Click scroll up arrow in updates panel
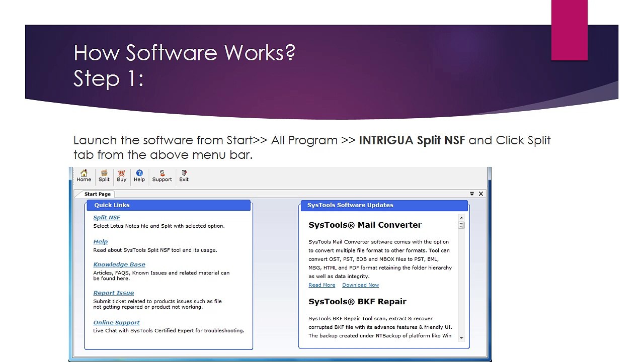Viewport: 644px width, 362px height. 461,218
